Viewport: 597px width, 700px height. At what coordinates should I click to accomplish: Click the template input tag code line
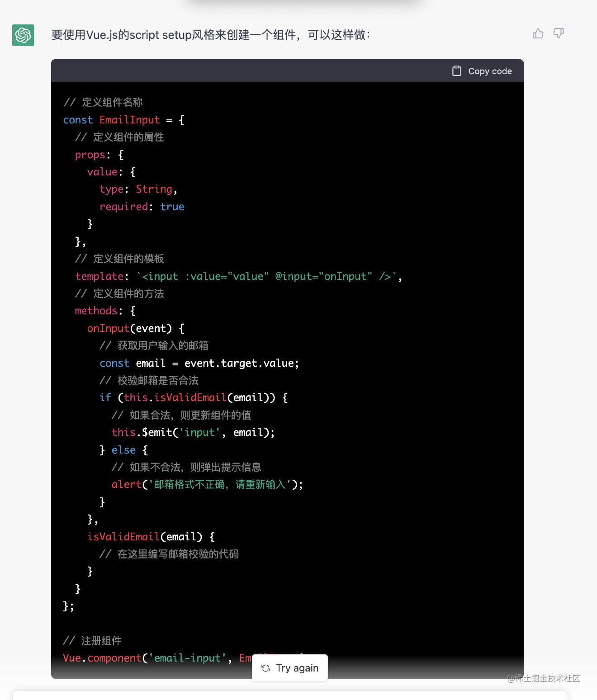click(x=239, y=276)
